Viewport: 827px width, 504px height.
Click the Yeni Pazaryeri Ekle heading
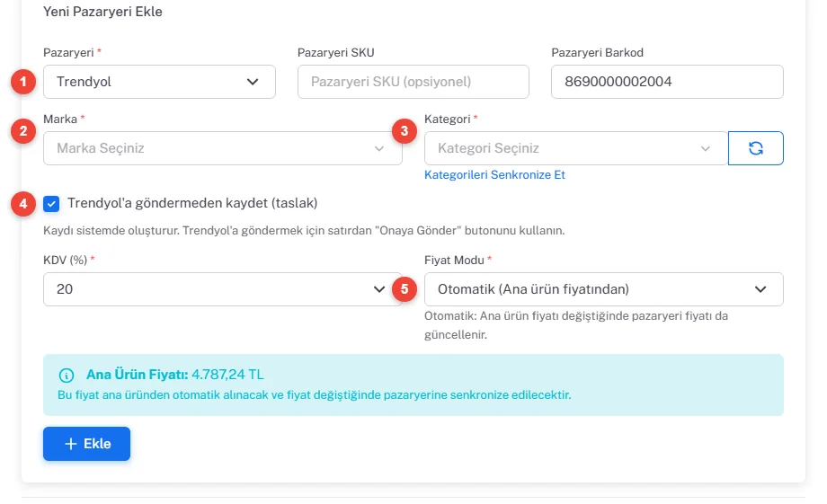pos(102,12)
